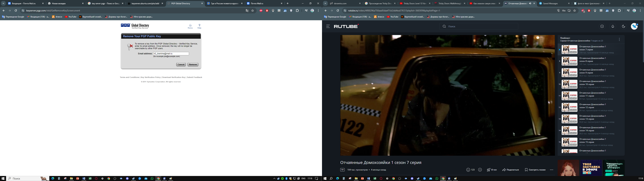Open Download Verification Key link

(x=174, y=77)
